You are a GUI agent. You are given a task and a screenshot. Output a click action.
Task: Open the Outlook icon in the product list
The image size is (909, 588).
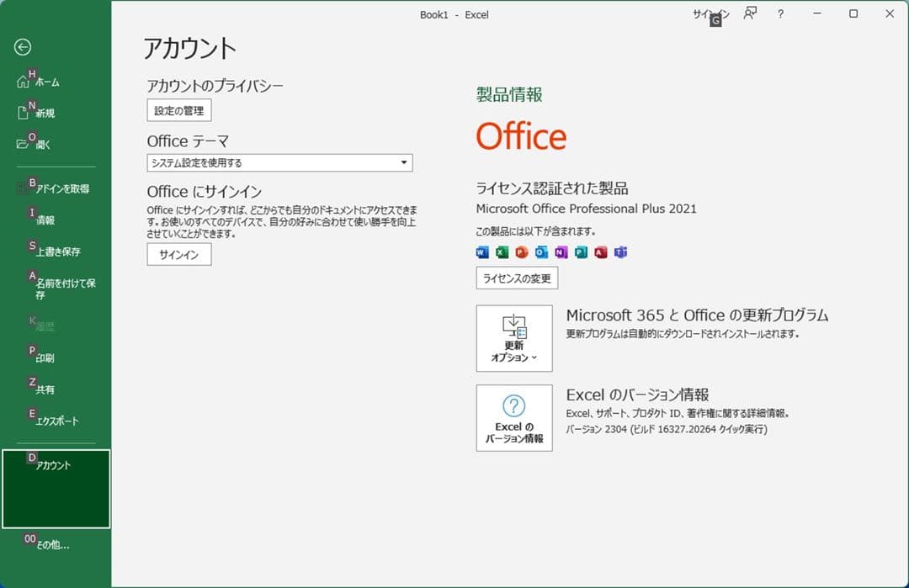(x=541, y=252)
